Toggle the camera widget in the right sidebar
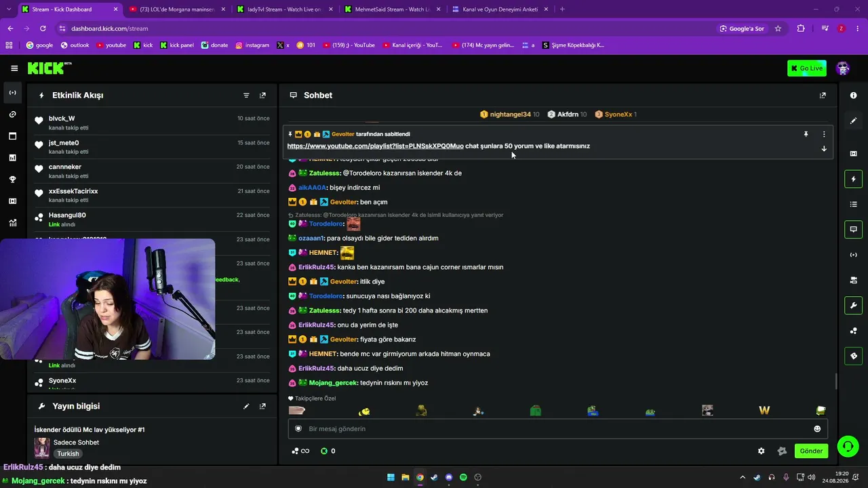Viewport: 868px width, 488px height. (853, 280)
